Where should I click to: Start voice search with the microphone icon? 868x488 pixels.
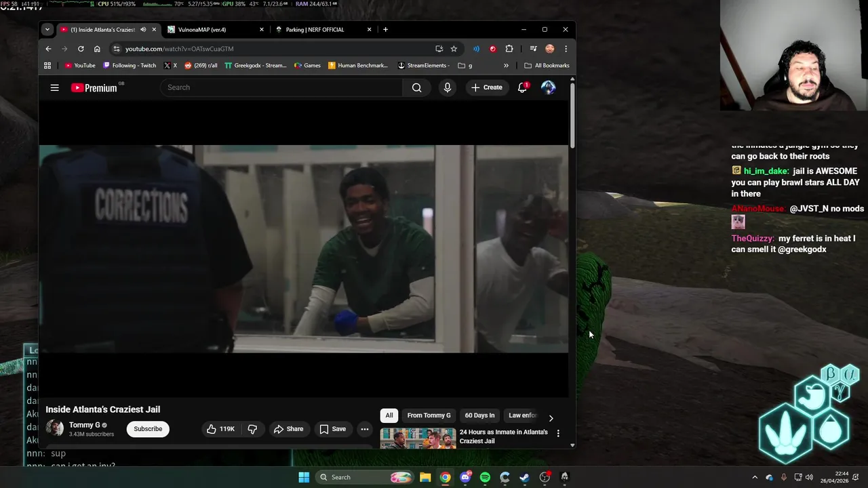pos(447,87)
